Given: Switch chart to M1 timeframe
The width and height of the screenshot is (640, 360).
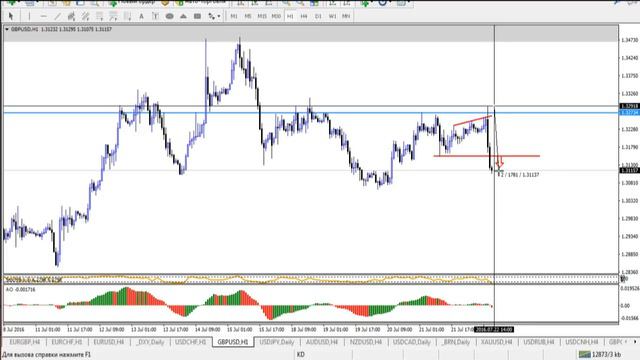Looking at the screenshot, I should click(x=234, y=16).
